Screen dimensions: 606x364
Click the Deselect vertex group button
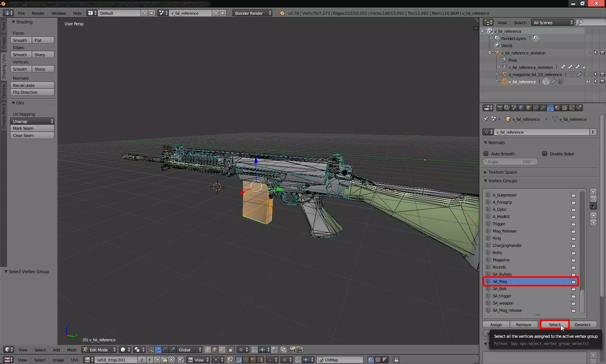pyautogui.click(x=583, y=324)
